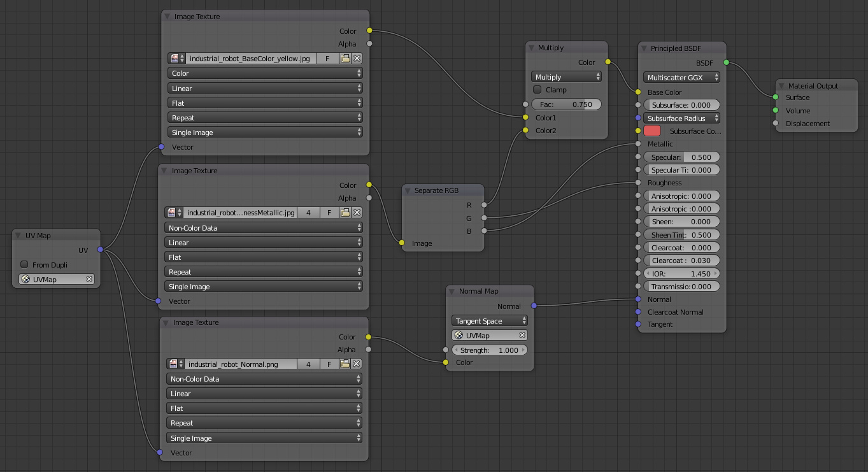Viewport: 868px width, 472px height.
Task: Open image browser icon for BaseColor_yellow texture
Action: [176, 59]
